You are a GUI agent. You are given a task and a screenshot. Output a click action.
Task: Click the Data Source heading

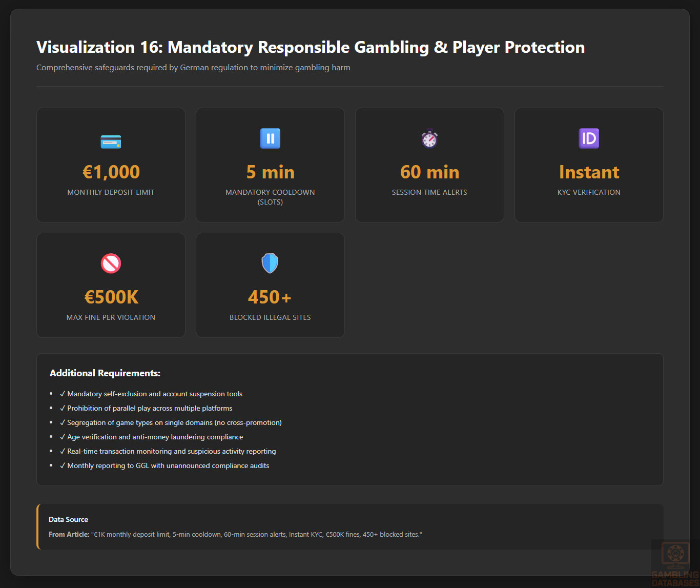tap(68, 519)
